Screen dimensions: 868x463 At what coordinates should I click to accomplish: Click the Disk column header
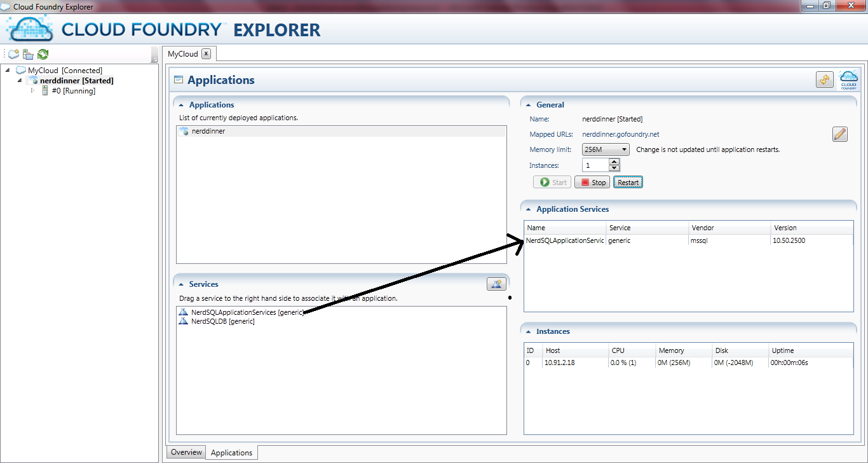click(x=740, y=350)
